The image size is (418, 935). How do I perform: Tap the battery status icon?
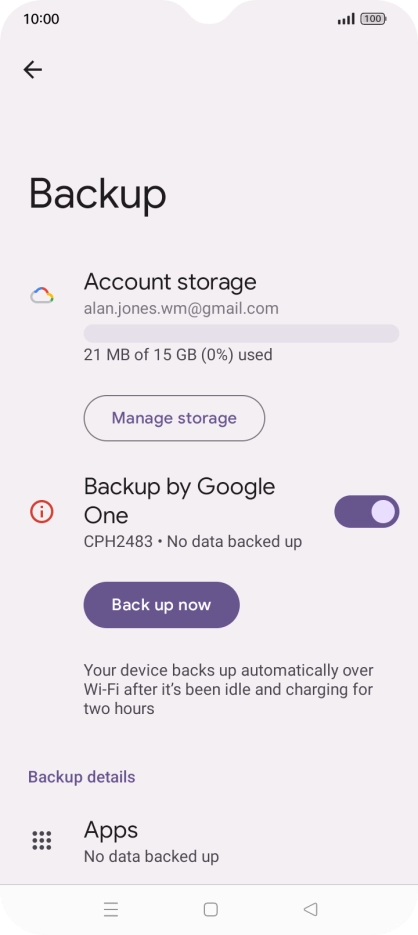[373, 19]
